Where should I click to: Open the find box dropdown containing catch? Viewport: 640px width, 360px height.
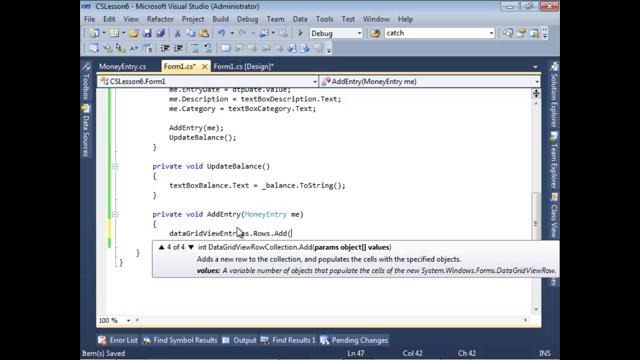[x=491, y=33]
